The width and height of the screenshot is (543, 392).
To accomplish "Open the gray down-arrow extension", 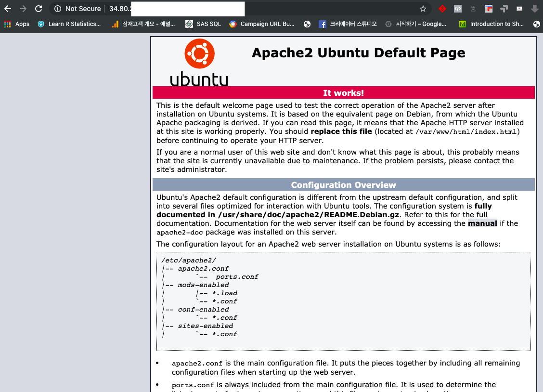I will click(x=535, y=9).
